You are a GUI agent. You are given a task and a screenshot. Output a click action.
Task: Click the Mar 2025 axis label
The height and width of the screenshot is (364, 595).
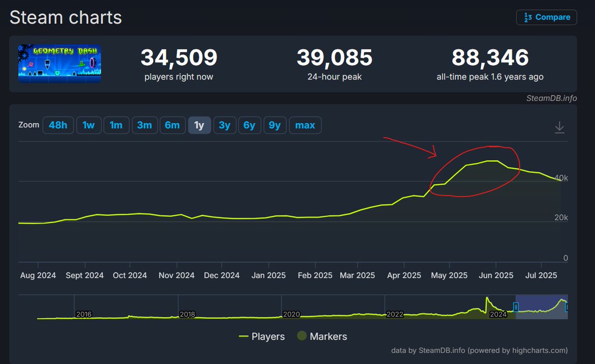[357, 275]
